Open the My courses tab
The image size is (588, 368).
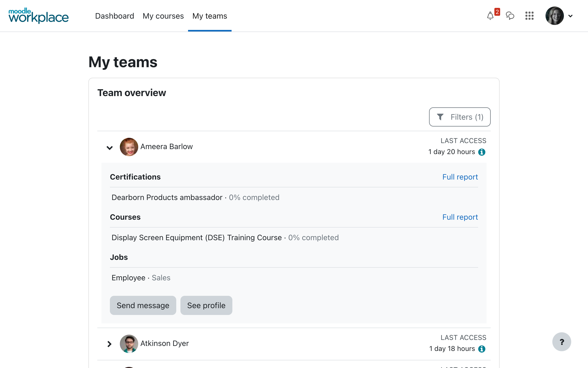pos(163,16)
